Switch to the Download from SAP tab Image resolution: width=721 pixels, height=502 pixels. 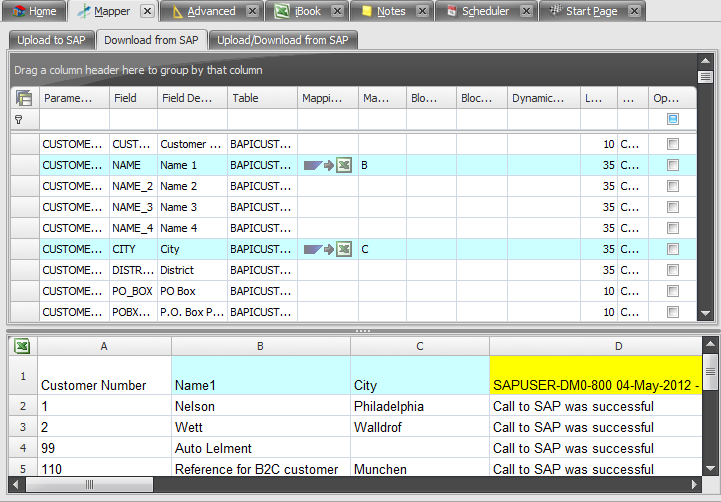153,40
